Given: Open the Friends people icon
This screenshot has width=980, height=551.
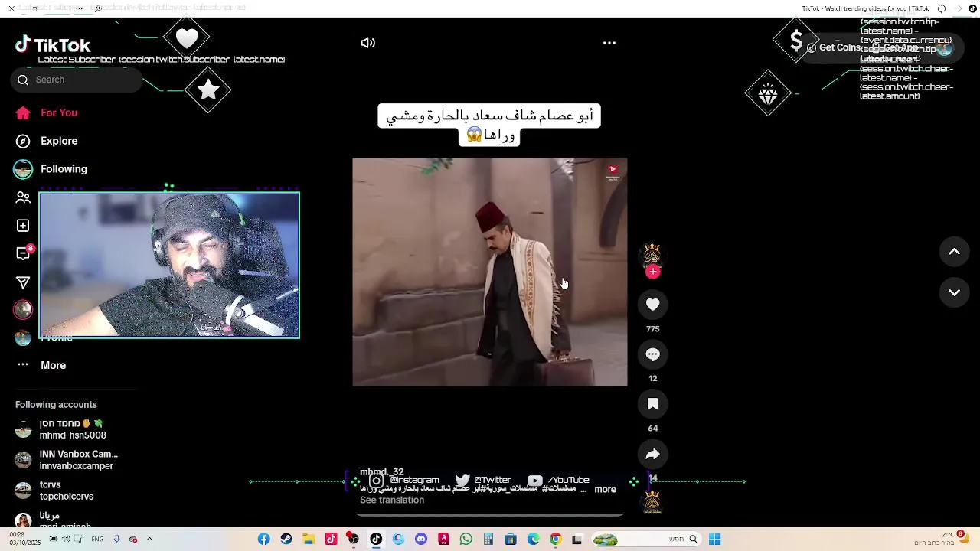Looking at the screenshot, I should (23, 197).
